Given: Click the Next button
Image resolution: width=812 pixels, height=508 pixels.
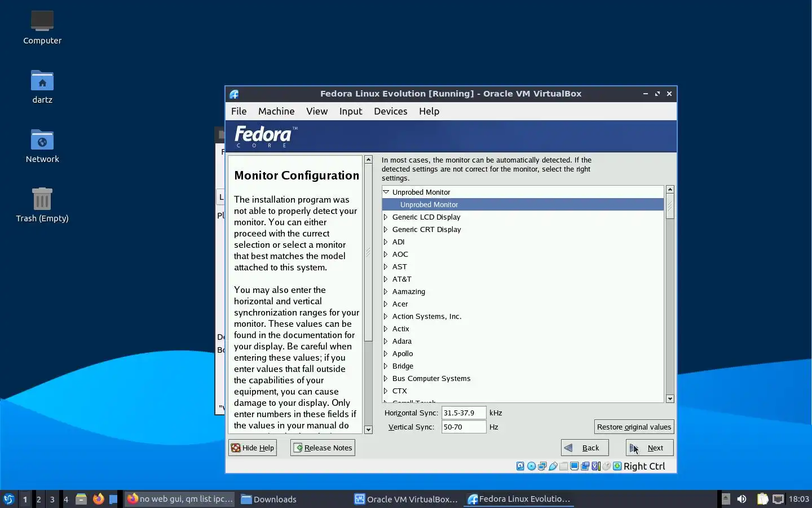Looking at the screenshot, I should 650,448.
